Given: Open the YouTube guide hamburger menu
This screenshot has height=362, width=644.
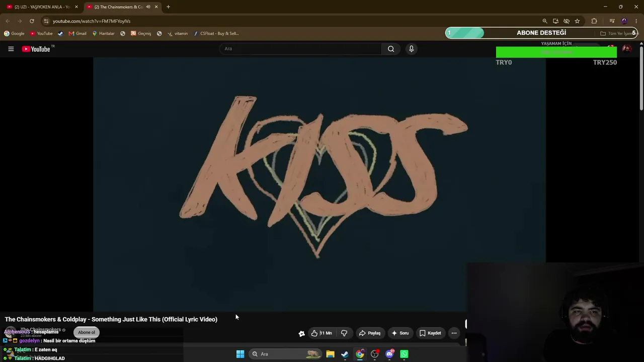Looking at the screenshot, I should point(11,49).
